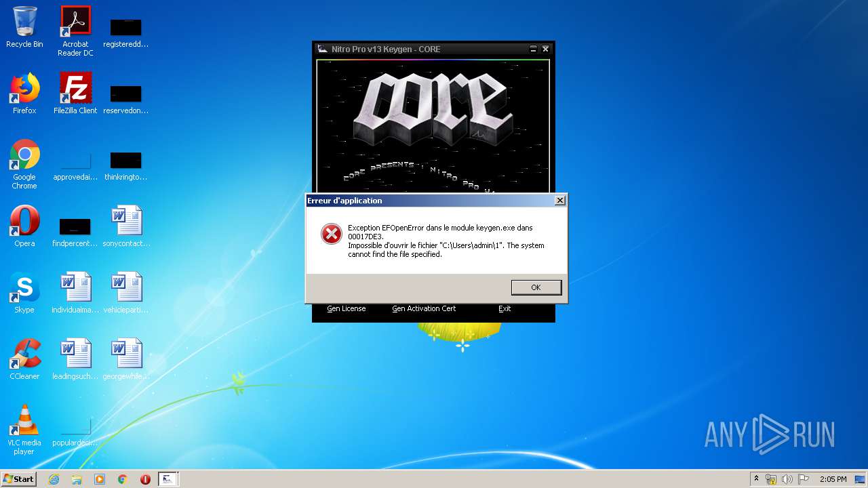
Task: Click Gen License in keygen
Action: 346,308
